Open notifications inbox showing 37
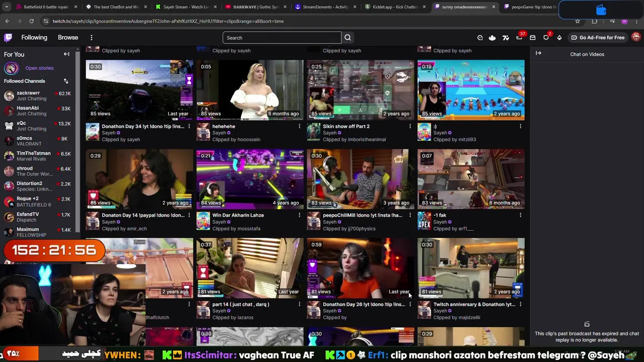Image resolution: width=644 pixels, height=362 pixels. [x=519, y=37]
